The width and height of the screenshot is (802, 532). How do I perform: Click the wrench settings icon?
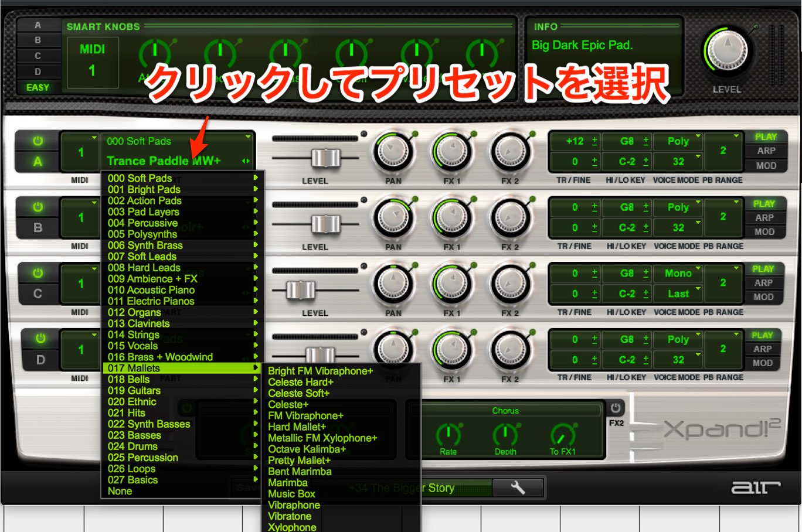pos(518,487)
